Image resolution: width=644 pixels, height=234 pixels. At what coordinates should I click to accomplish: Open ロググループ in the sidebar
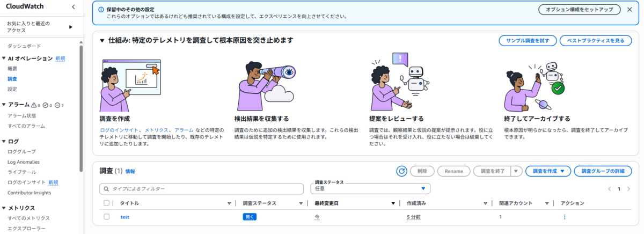pyautogui.click(x=22, y=152)
